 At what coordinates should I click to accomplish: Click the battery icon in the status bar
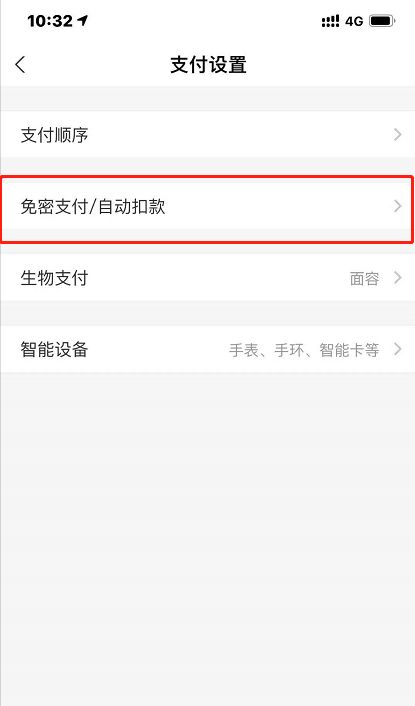click(382, 21)
